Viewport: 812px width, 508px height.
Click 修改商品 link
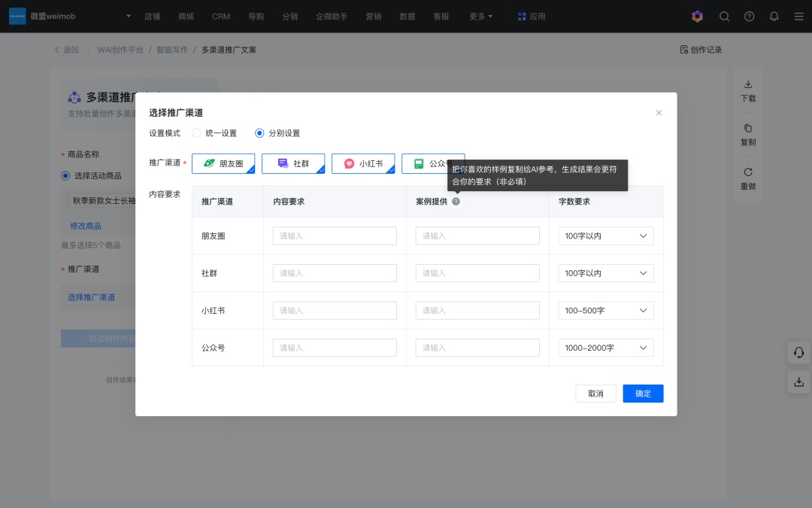coord(86,226)
